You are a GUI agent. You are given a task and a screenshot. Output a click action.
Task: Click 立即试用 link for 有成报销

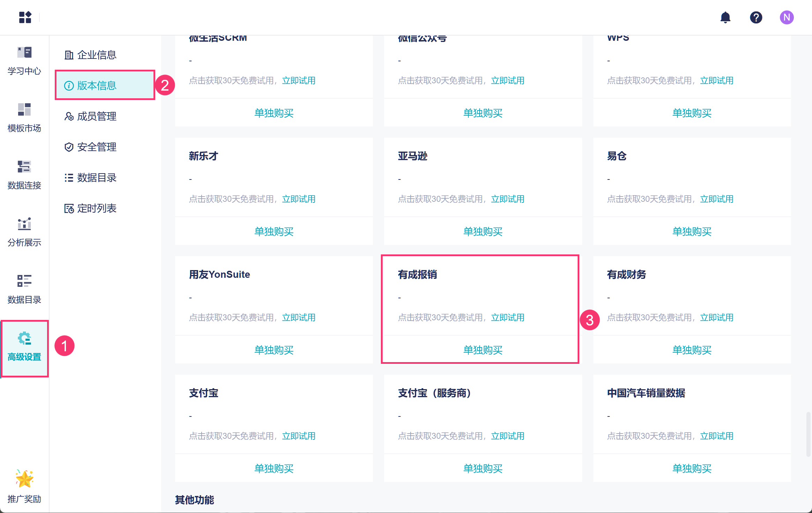pos(507,317)
